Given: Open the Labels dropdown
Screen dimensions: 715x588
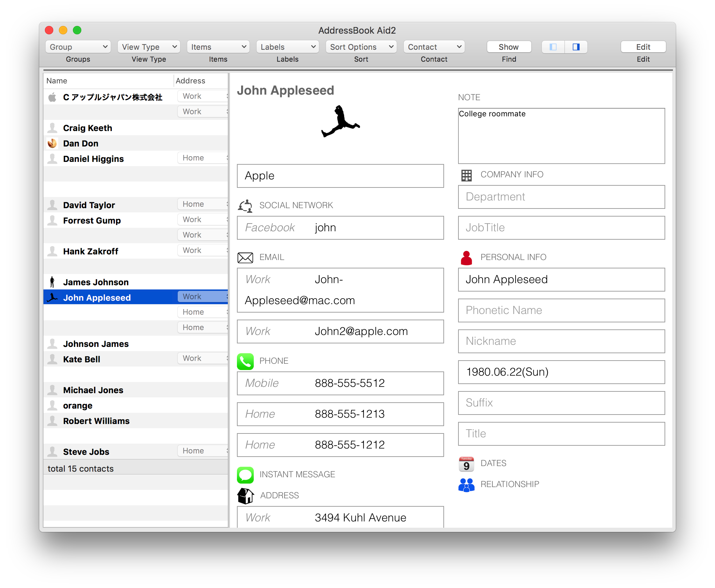Looking at the screenshot, I should coord(288,47).
